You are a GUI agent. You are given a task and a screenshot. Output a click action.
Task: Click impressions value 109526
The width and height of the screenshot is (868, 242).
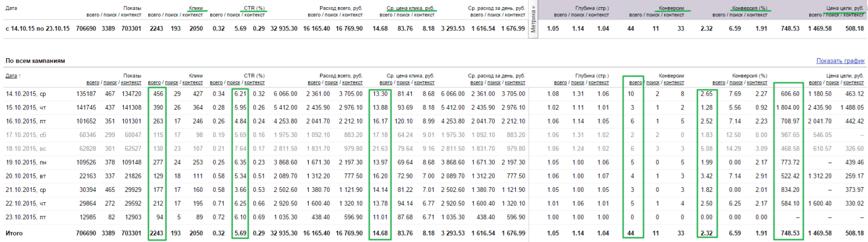point(86,163)
